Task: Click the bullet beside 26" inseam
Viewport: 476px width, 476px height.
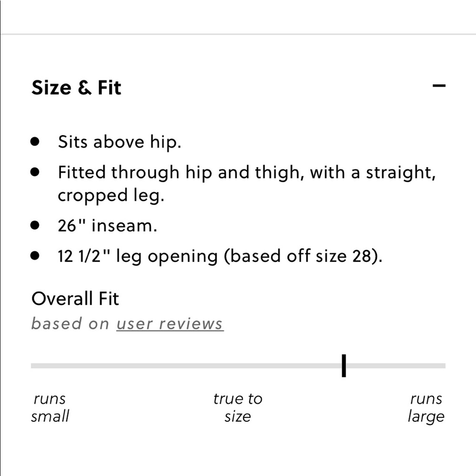Action: [35, 225]
